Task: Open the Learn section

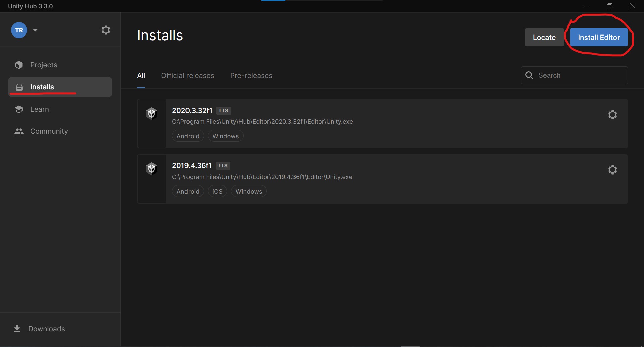Action: click(x=39, y=109)
